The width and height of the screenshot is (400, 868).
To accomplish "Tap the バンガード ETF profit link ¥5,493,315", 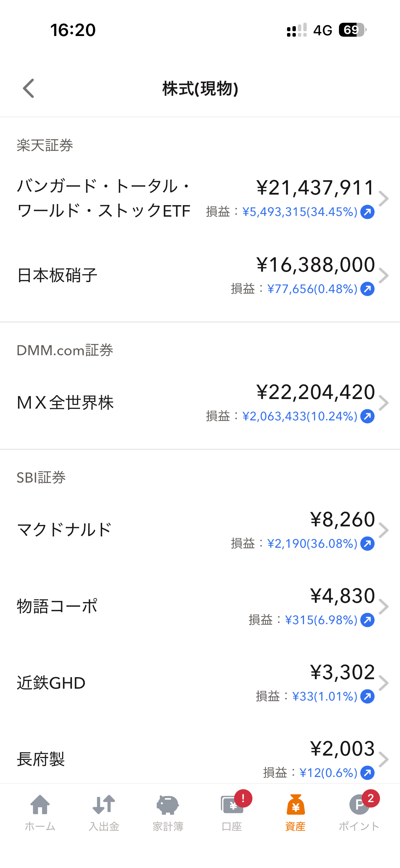I will tap(300, 212).
